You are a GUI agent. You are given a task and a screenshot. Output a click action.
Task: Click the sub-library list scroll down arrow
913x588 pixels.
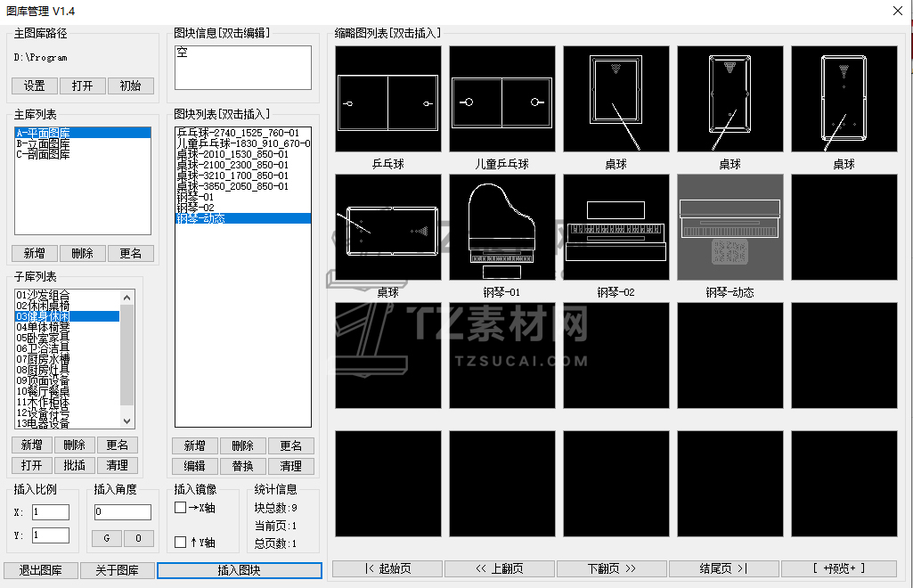(x=127, y=421)
